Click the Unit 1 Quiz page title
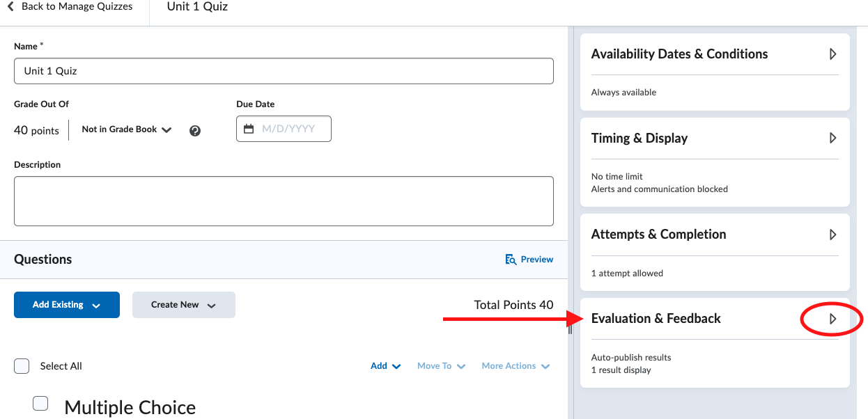Screen dimensions: 868x419 [197, 7]
